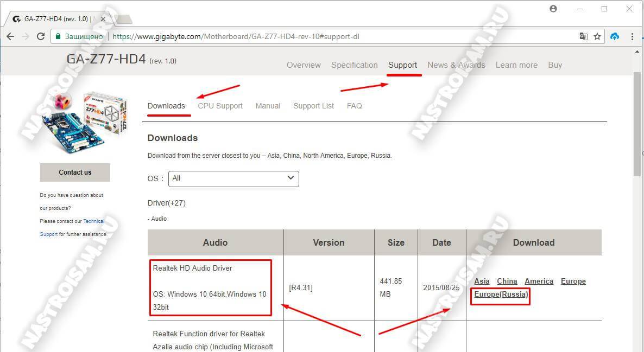Click the America download link
This screenshot has width=644, height=352.
click(539, 281)
